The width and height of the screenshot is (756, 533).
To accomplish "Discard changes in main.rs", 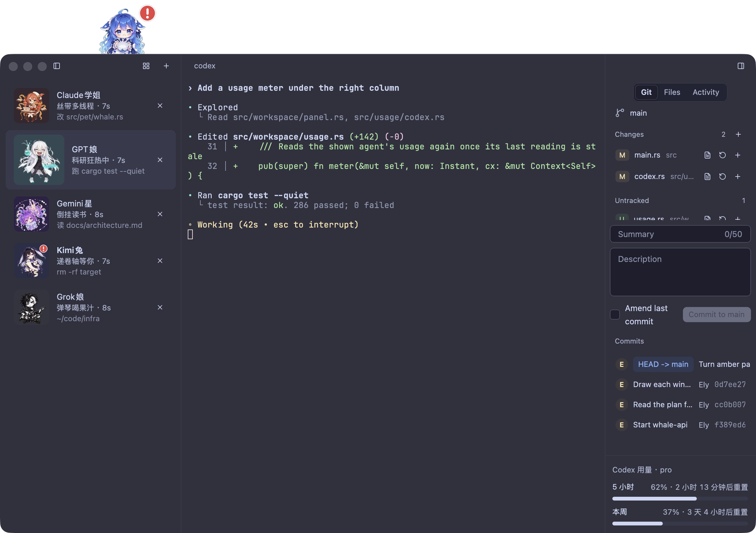I will coord(722,155).
